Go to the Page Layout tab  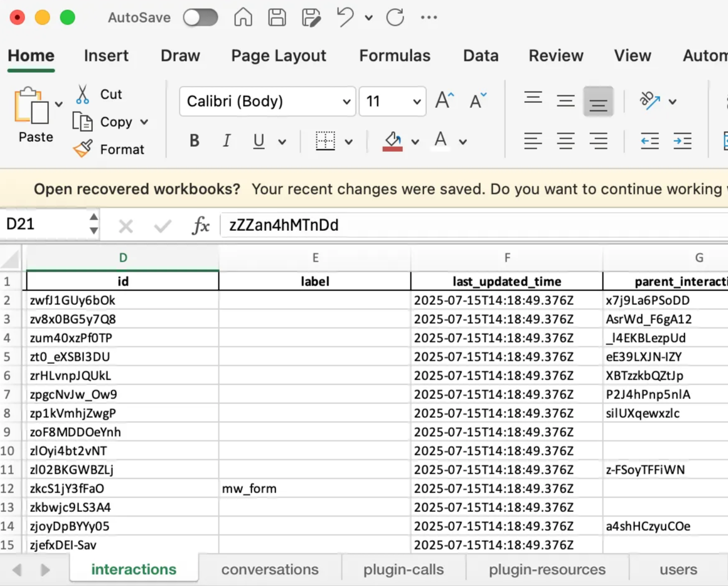click(x=279, y=56)
